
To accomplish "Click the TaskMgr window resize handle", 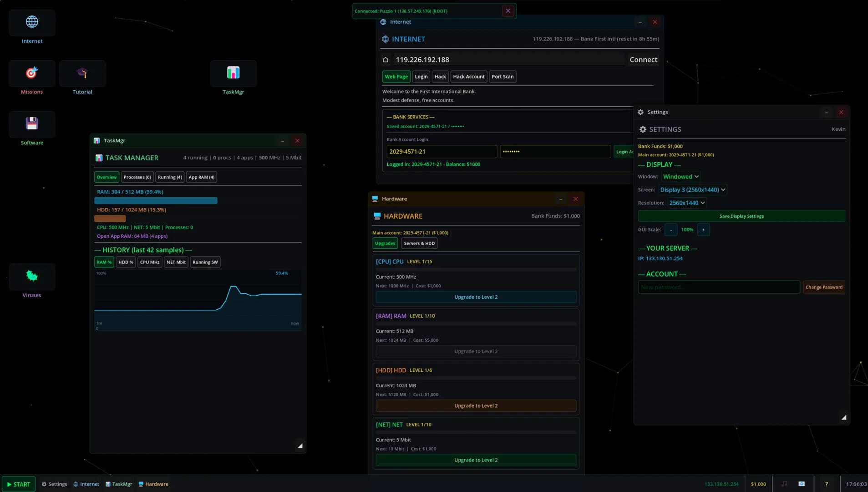I will 300,446.
